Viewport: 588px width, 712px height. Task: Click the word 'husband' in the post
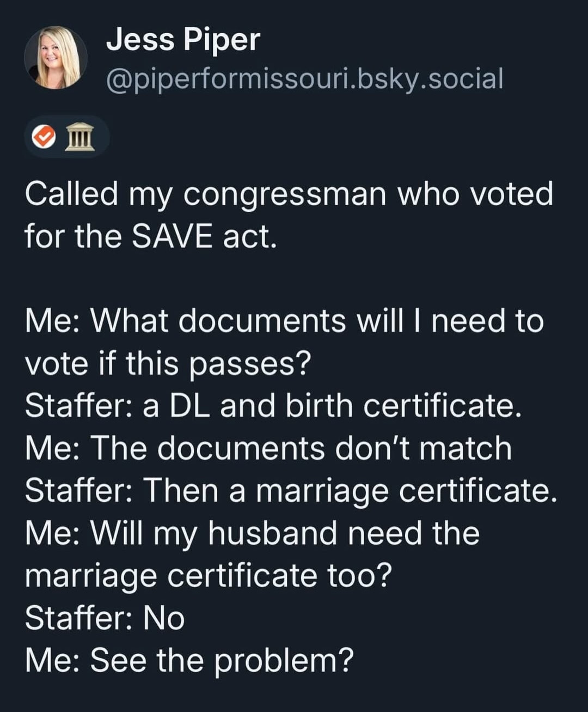tap(273, 533)
